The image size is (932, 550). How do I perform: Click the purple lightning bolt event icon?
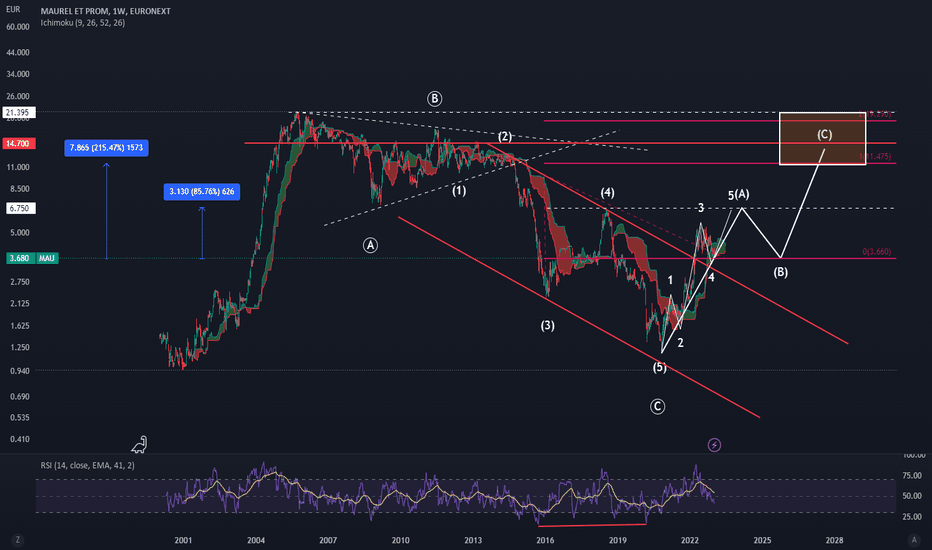tap(714, 445)
